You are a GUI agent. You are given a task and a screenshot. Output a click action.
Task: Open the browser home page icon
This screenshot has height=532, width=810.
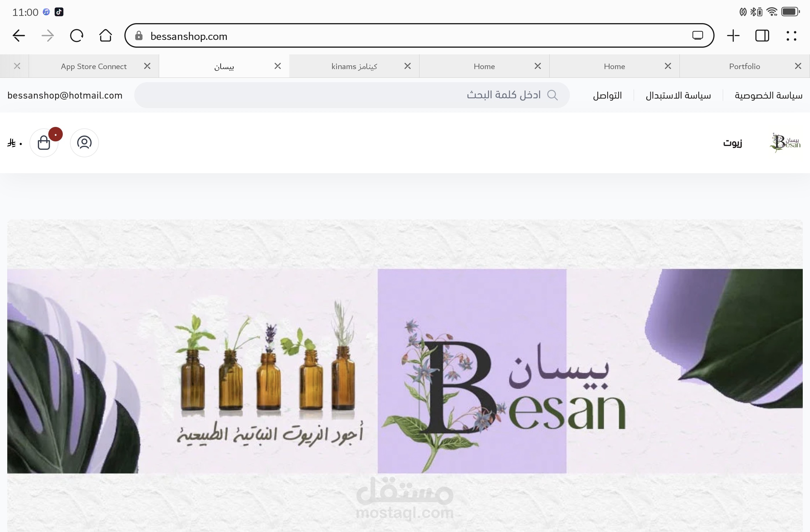coord(106,35)
